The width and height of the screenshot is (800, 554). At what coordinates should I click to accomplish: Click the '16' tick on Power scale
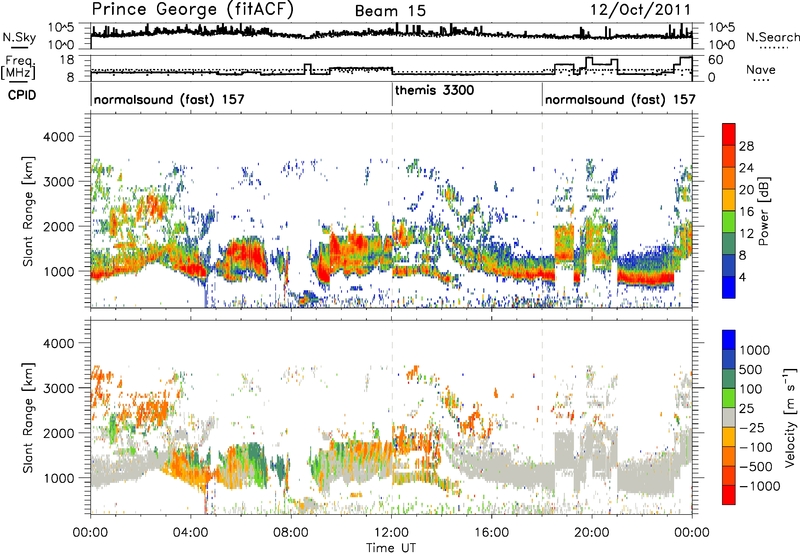pyautogui.click(x=746, y=212)
